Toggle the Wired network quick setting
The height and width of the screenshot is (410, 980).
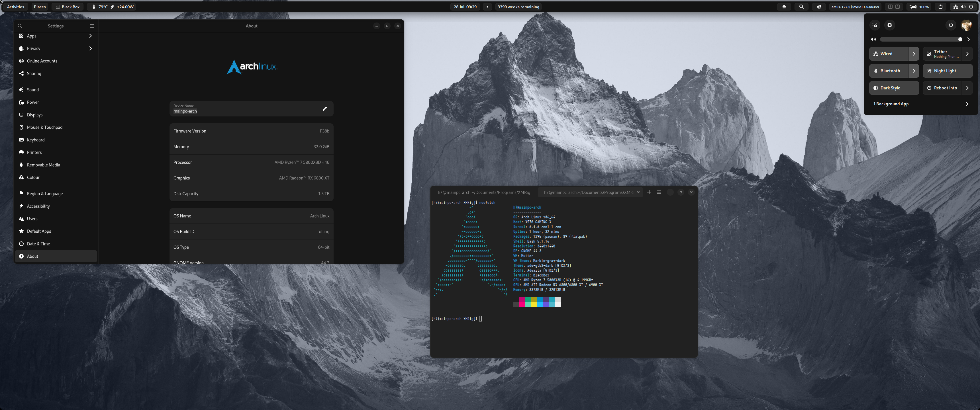click(888, 54)
